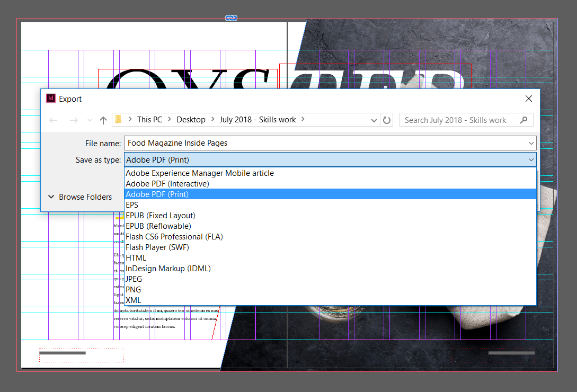
Task: Choose Flash CS6 Professional (FLA)
Action: 330,237
